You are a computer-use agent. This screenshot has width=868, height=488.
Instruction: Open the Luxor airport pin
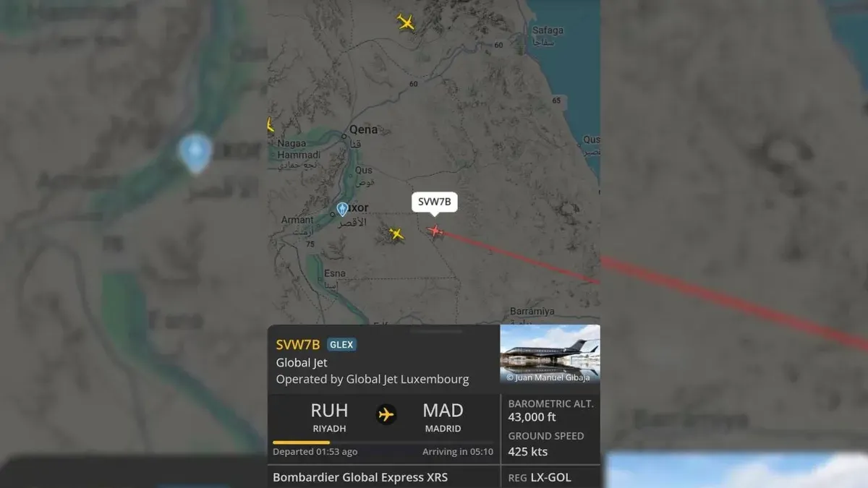[342, 209]
